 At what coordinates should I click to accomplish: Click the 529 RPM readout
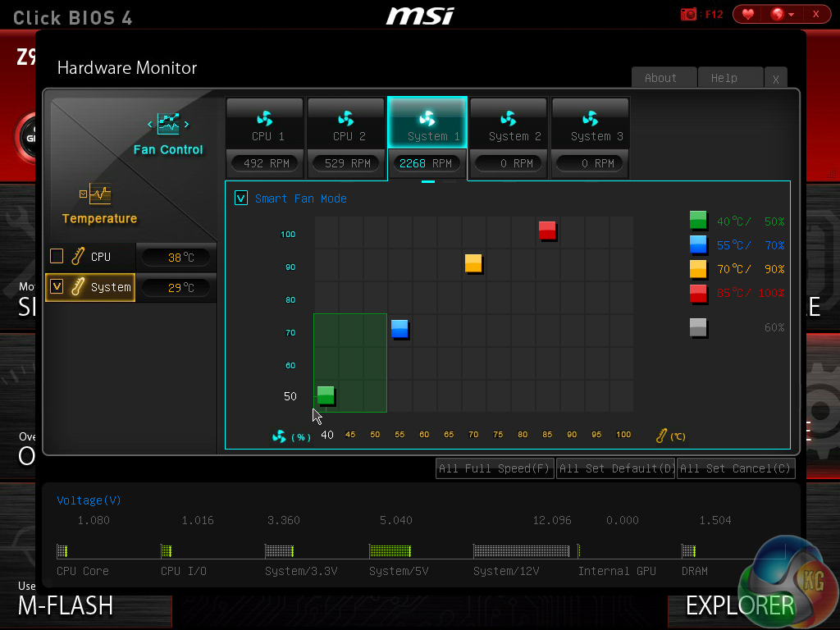tap(347, 163)
